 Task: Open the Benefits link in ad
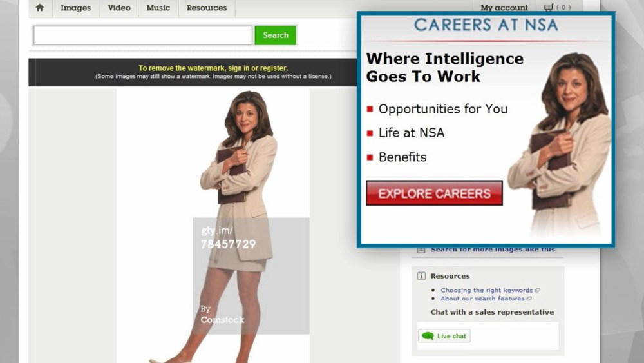(402, 157)
